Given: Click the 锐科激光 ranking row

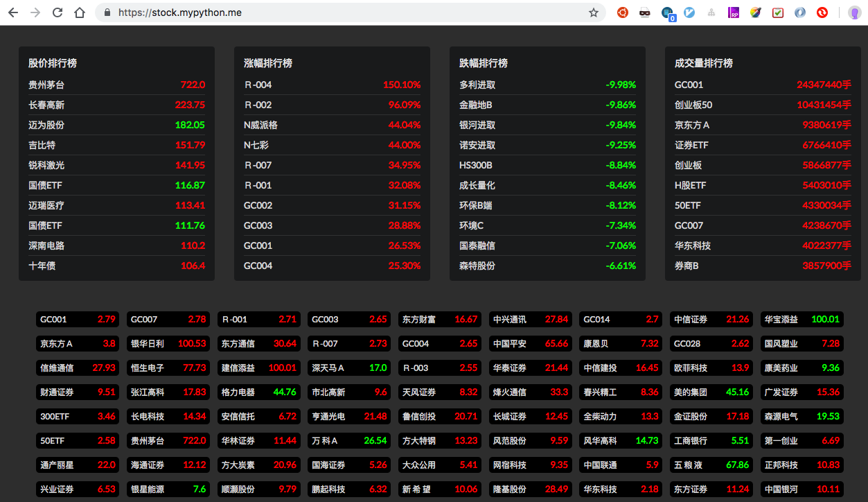Looking at the screenshot, I should [x=116, y=165].
